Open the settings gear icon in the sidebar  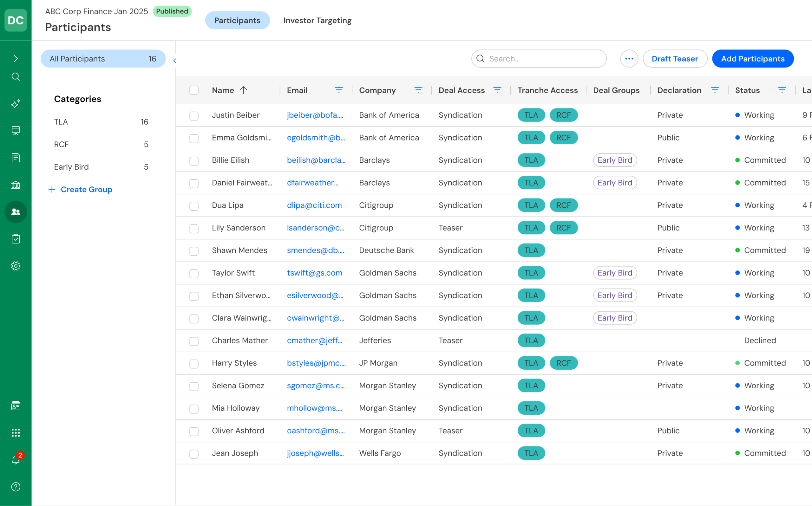(x=16, y=266)
